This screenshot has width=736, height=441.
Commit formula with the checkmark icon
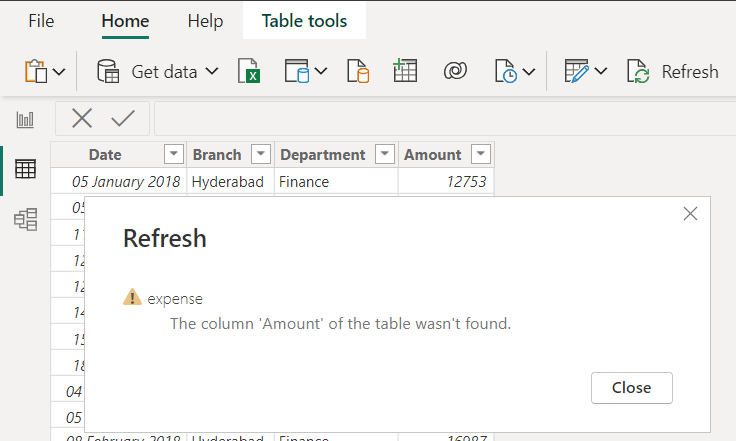[x=123, y=118]
